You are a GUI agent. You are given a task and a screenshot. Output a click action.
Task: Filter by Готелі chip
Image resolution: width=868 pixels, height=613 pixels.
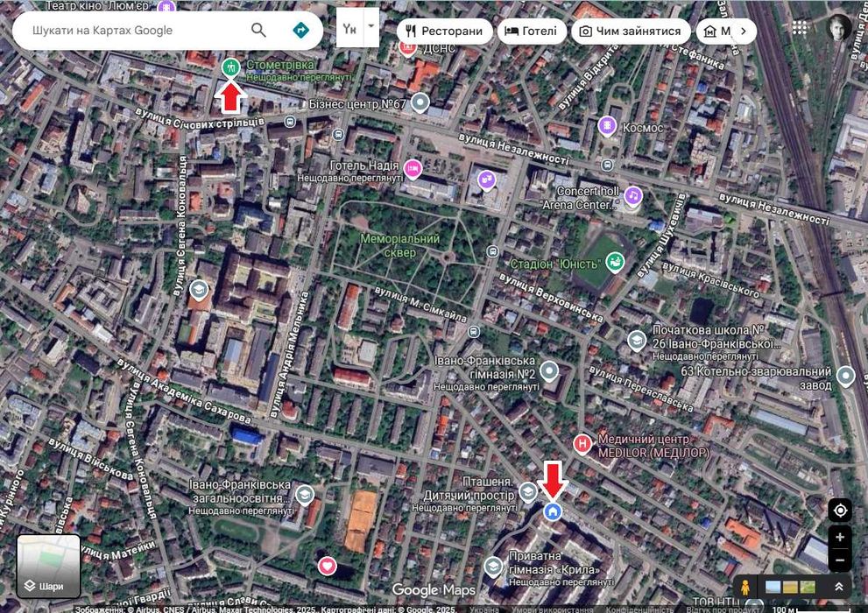(532, 31)
